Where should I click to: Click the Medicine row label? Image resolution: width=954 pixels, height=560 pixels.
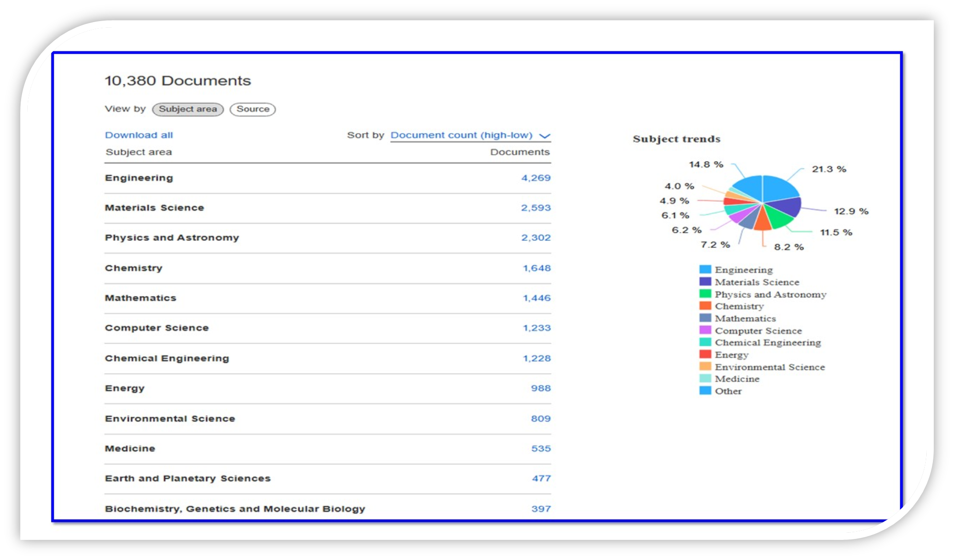coord(130,449)
